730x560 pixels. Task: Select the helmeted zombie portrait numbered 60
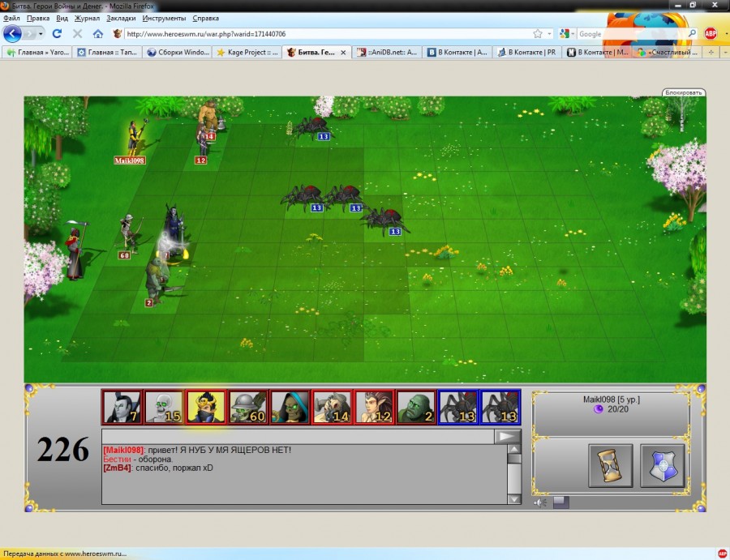(x=247, y=408)
